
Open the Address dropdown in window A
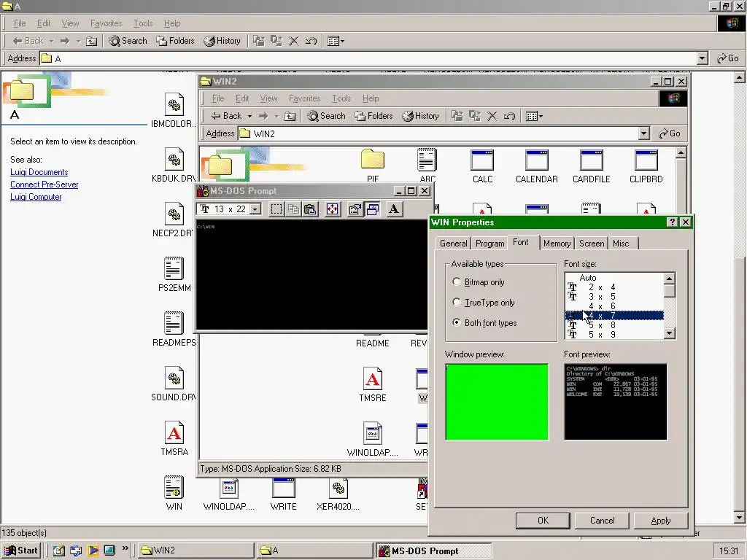(x=702, y=58)
